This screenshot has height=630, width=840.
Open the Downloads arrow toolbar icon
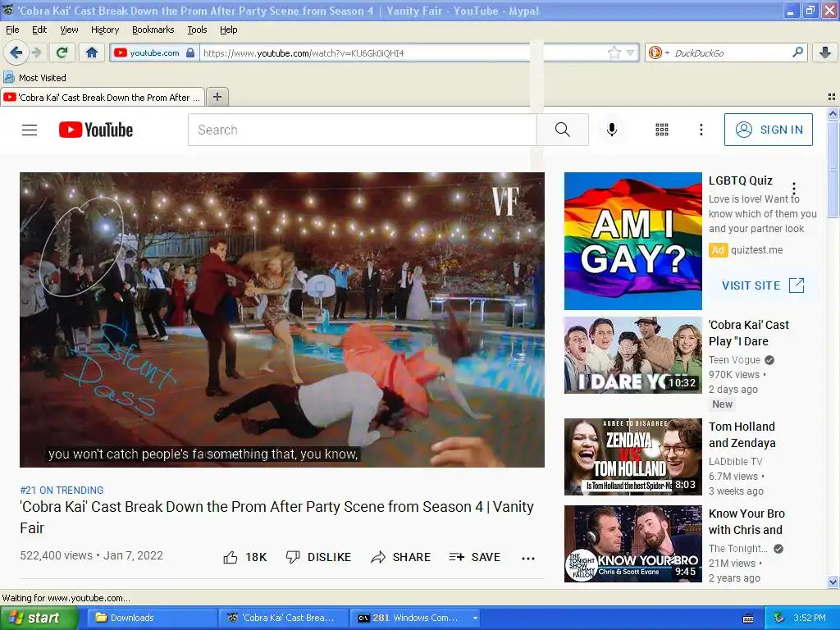[x=825, y=52]
